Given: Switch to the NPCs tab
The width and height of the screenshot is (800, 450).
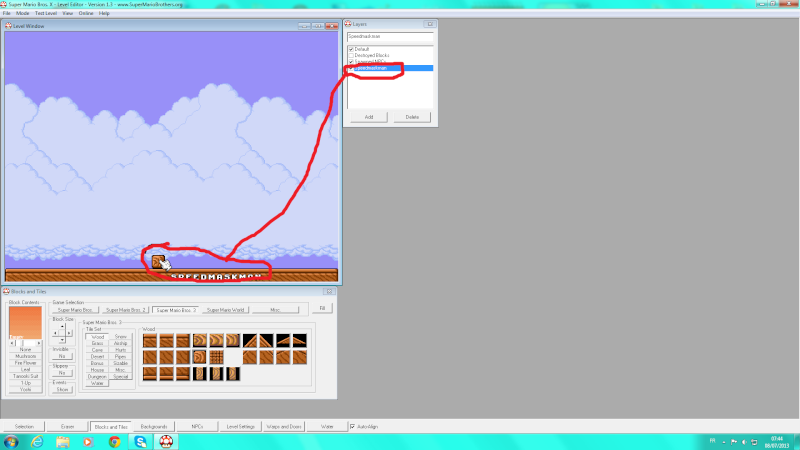Looking at the screenshot, I should point(197,427).
